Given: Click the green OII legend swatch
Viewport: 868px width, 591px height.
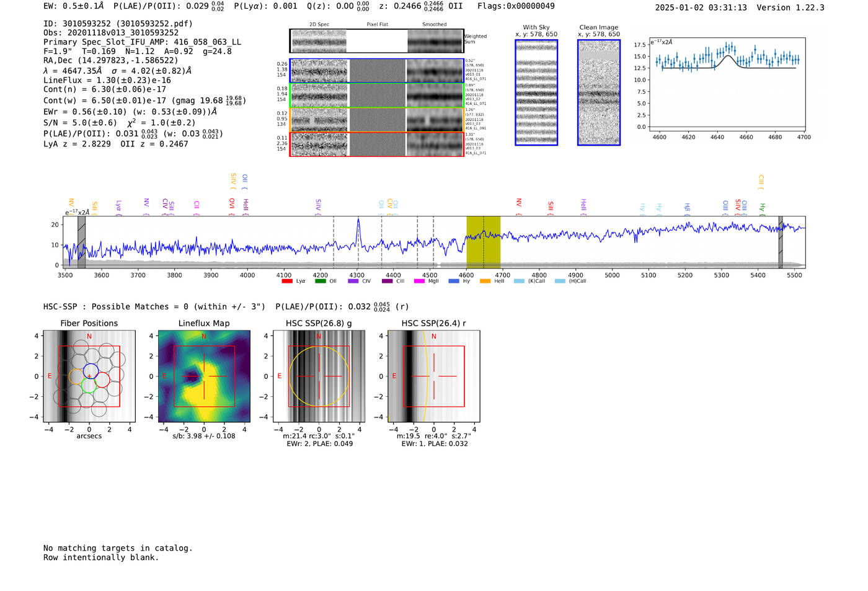Looking at the screenshot, I should pos(320,281).
